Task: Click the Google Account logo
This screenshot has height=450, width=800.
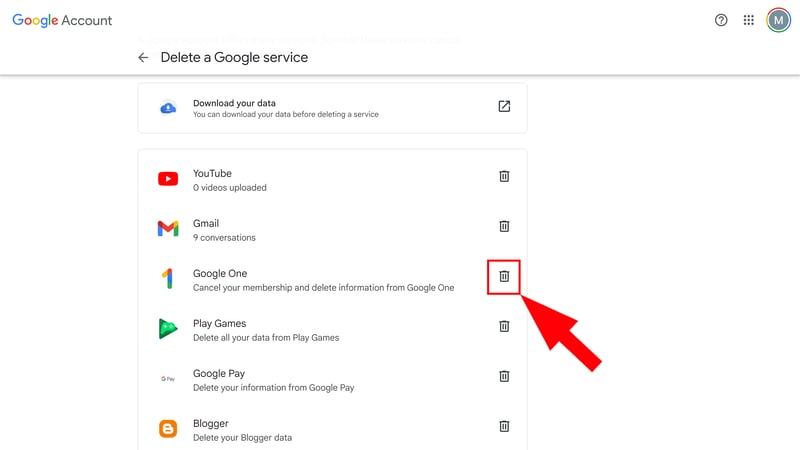Action: coord(62,20)
